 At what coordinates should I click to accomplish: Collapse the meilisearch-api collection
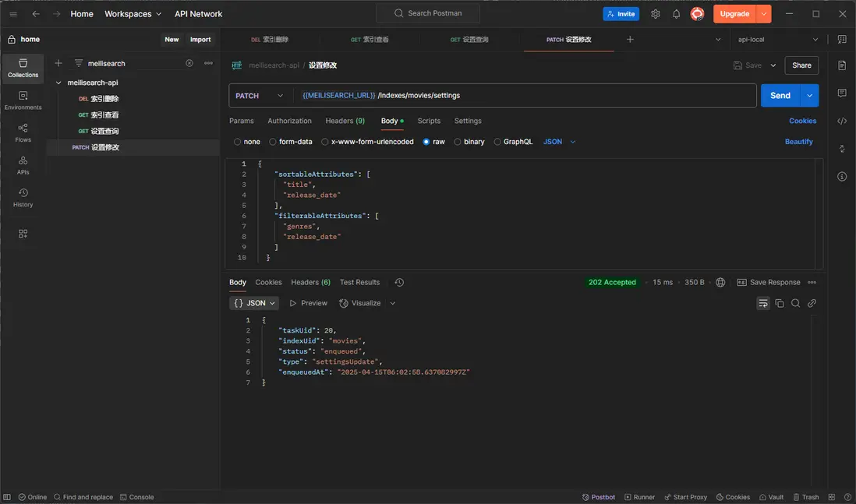[x=58, y=83]
